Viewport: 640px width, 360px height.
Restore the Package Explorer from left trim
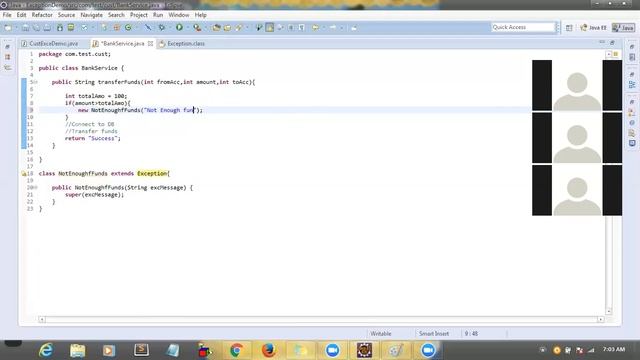(7, 47)
